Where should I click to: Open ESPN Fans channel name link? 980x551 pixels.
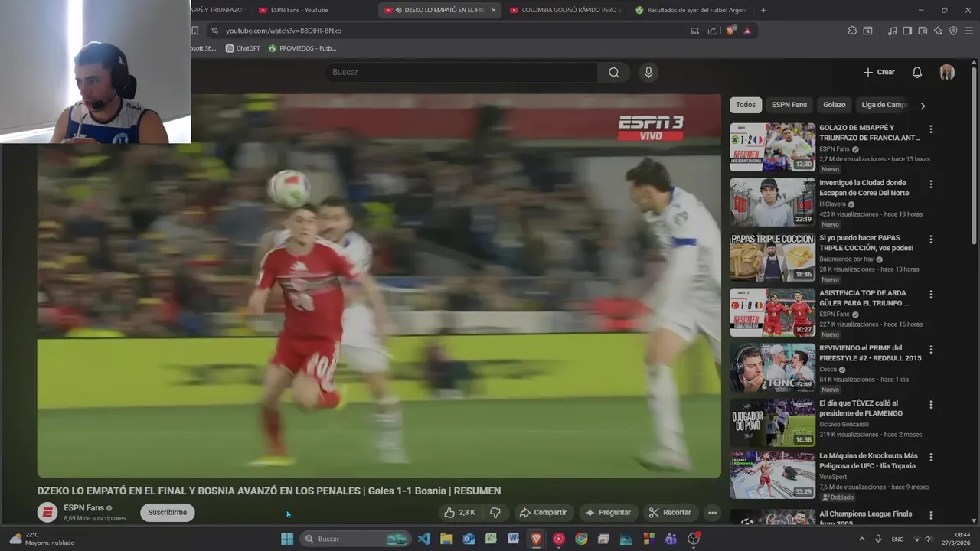[x=83, y=507]
